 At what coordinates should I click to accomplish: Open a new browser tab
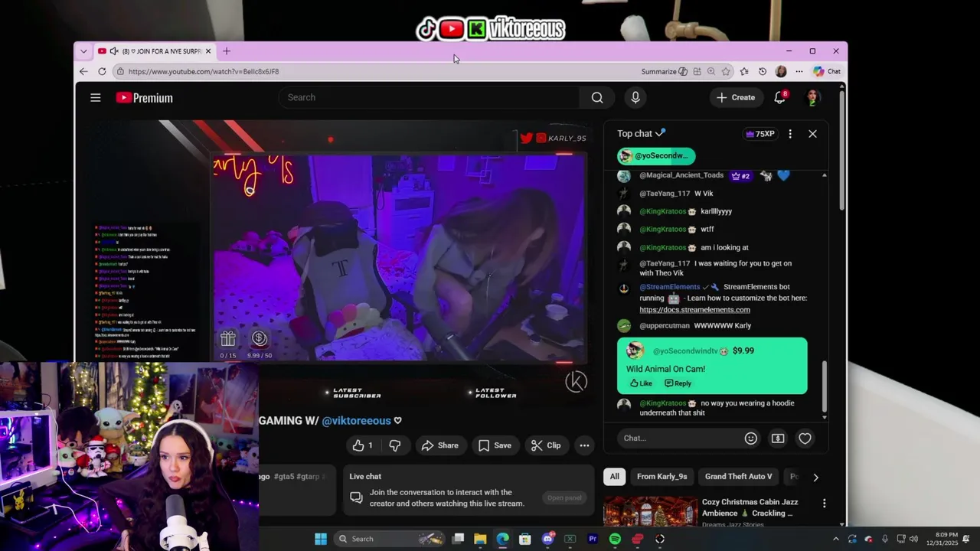(x=227, y=51)
